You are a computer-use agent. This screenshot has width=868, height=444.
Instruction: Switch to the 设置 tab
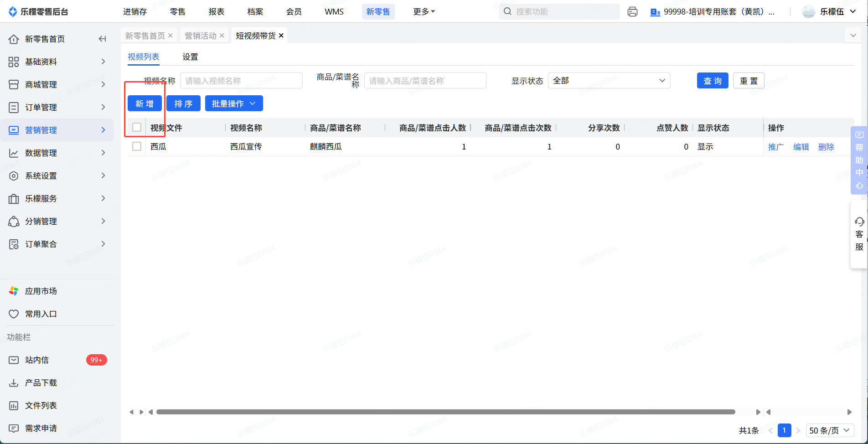[190, 57]
